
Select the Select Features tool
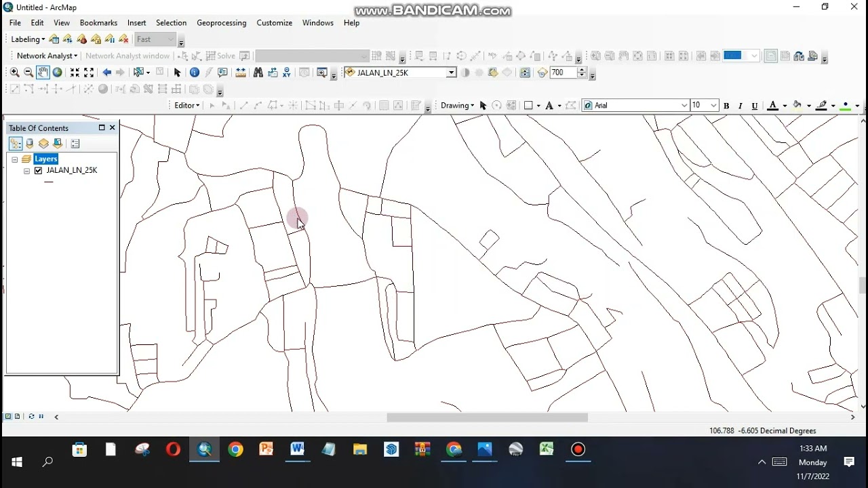pyautogui.click(x=139, y=73)
